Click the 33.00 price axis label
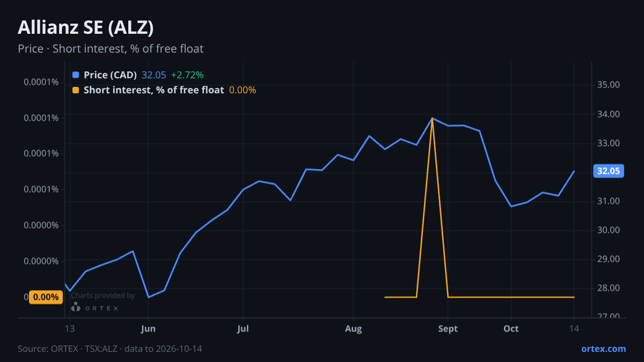This screenshot has width=644, height=362. pyautogui.click(x=609, y=143)
